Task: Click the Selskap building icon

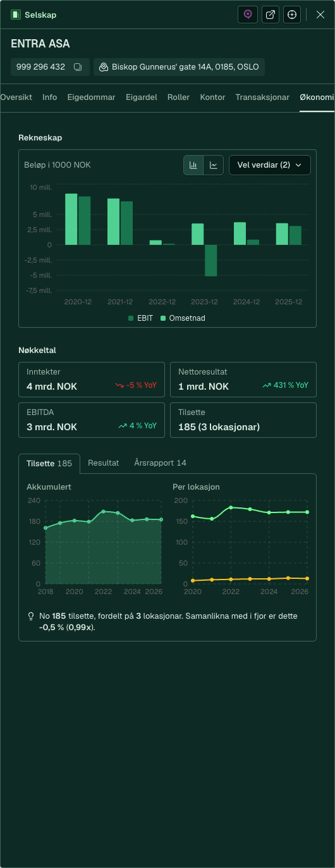Action: [x=16, y=15]
